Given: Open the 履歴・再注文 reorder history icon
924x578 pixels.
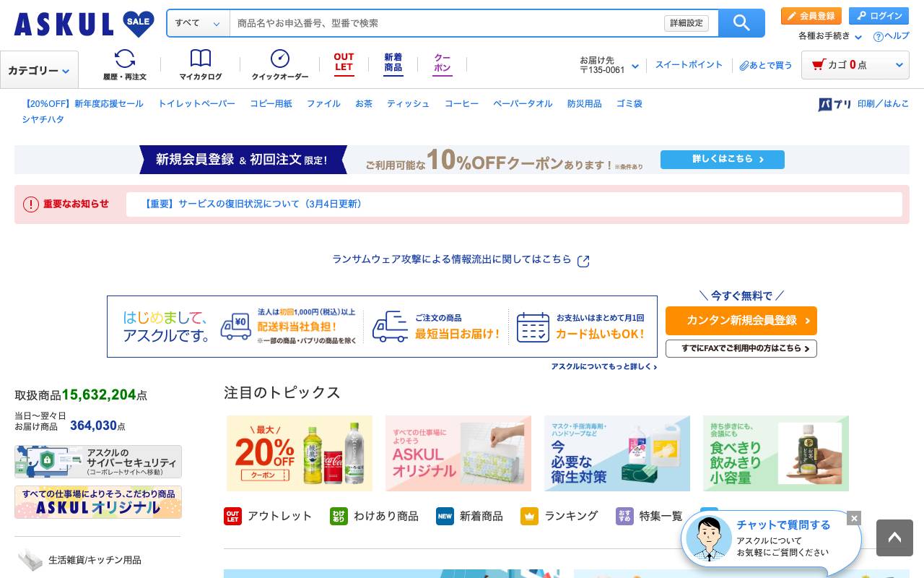Looking at the screenshot, I should click(x=124, y=58).
